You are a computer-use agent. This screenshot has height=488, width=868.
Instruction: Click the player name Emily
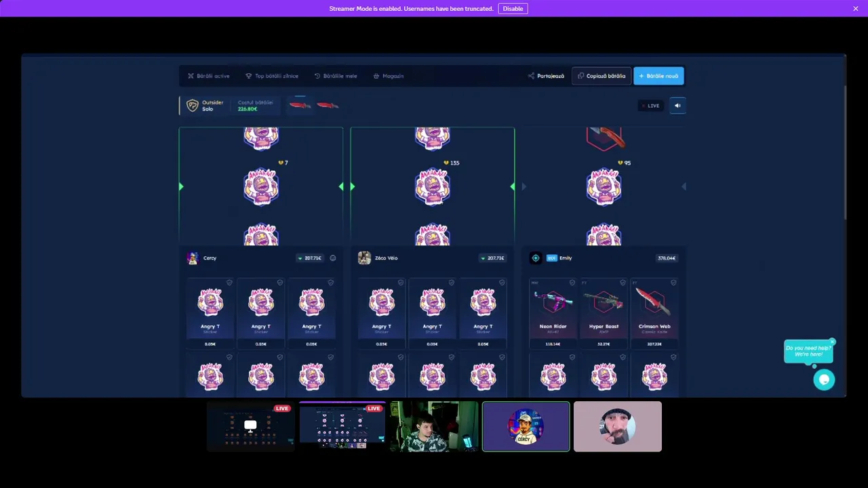[566, 258]
